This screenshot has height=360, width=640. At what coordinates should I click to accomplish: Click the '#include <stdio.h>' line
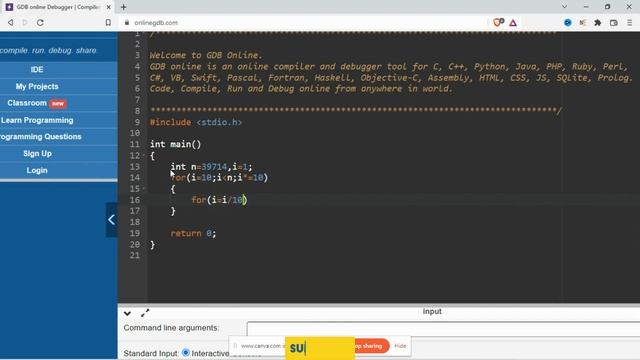click(x=196, y=122)
